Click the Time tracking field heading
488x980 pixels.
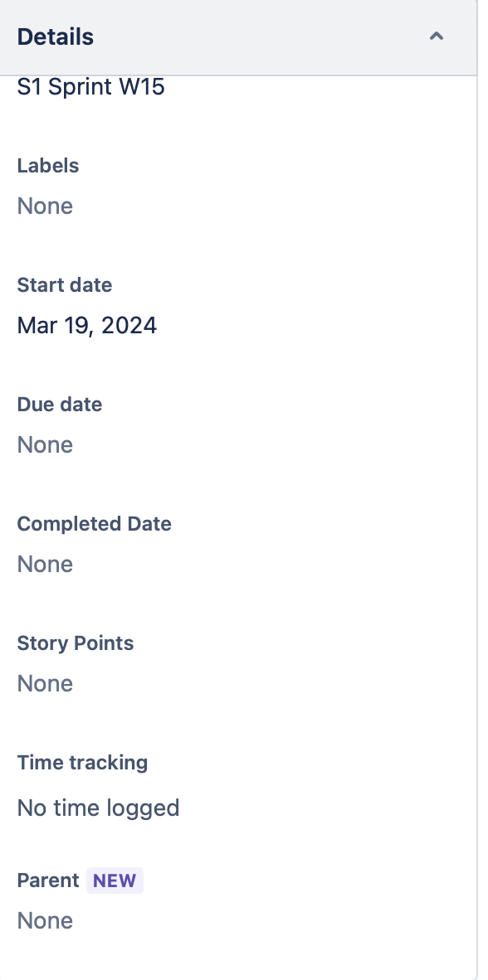tap(83, 763)
